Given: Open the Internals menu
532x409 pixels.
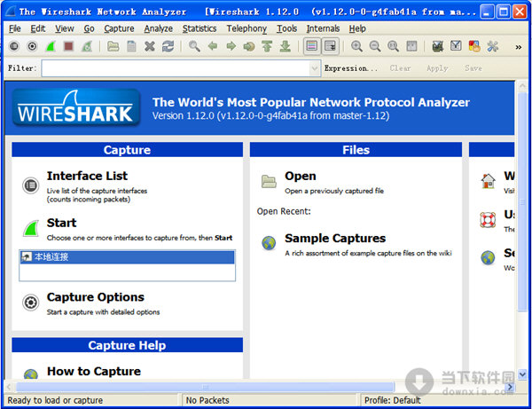Looking at the screenshot, I should (323, 28).
